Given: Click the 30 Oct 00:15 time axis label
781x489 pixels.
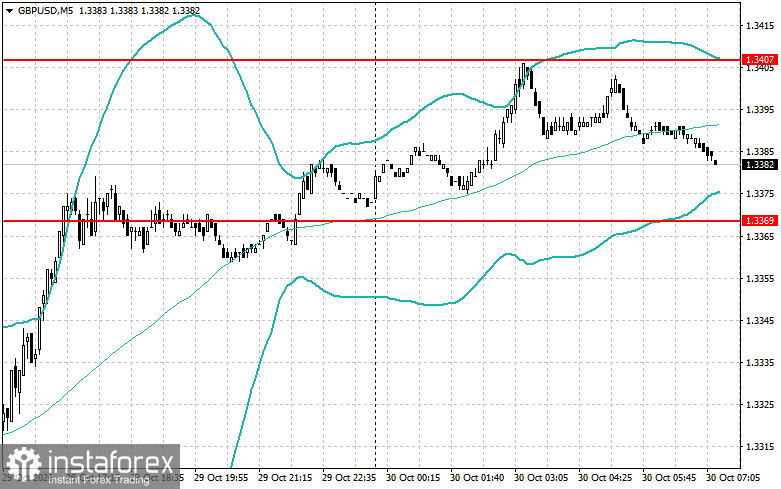Looking at the screenshot, I should (x=413, y=478).
